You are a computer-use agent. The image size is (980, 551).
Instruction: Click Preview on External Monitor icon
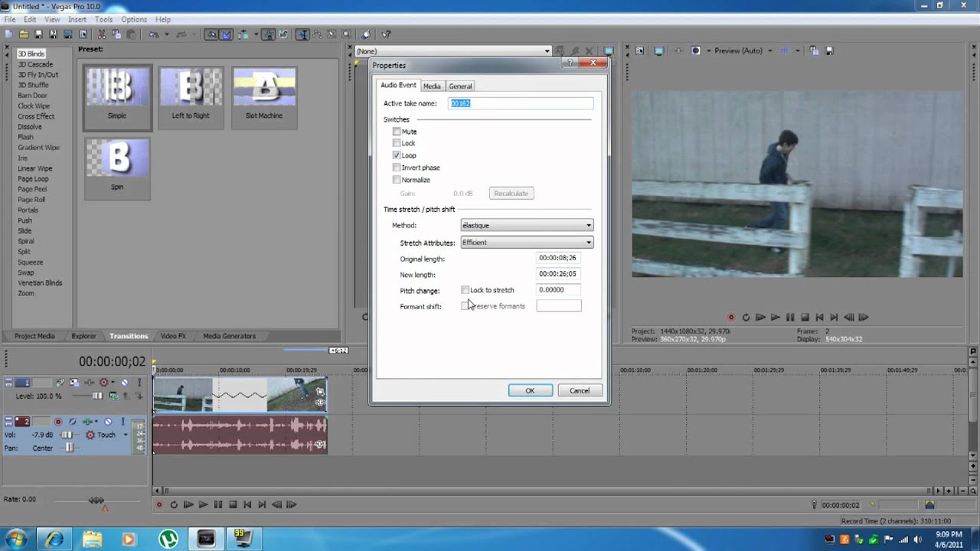(x=659, y=51)
